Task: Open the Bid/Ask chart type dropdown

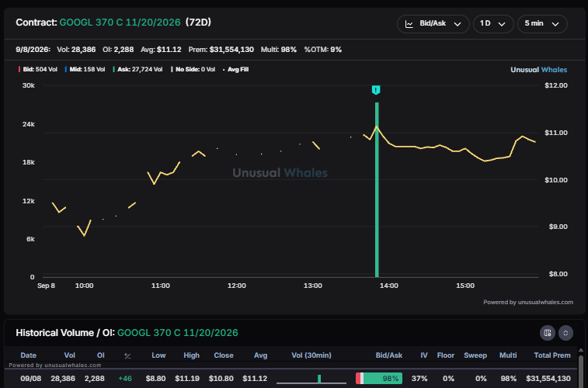Action: pyautogui.click(x=433, y=24)
